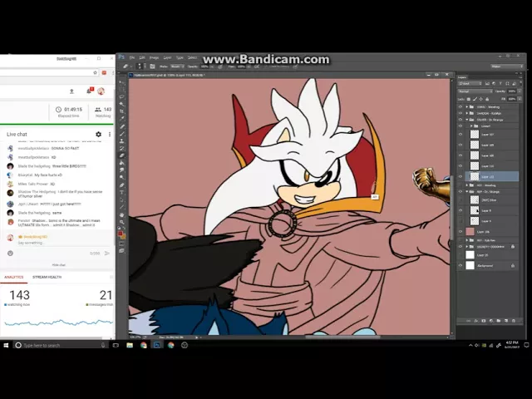Send the live chat message
Image resolution: width=532 pixels, height=399 pixels.
pos(107,253)
